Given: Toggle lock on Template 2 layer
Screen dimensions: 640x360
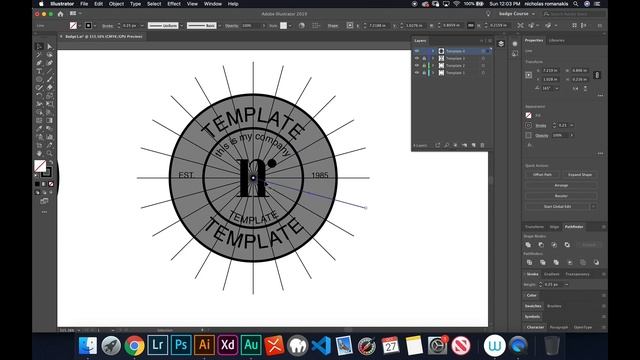Looking at the screenshot, I should (x=424, y=65).
